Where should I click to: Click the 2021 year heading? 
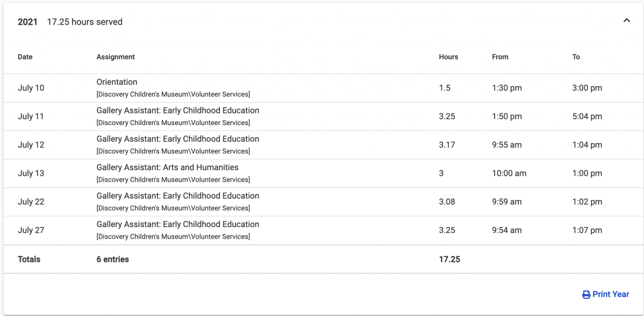tap(28, 22)
